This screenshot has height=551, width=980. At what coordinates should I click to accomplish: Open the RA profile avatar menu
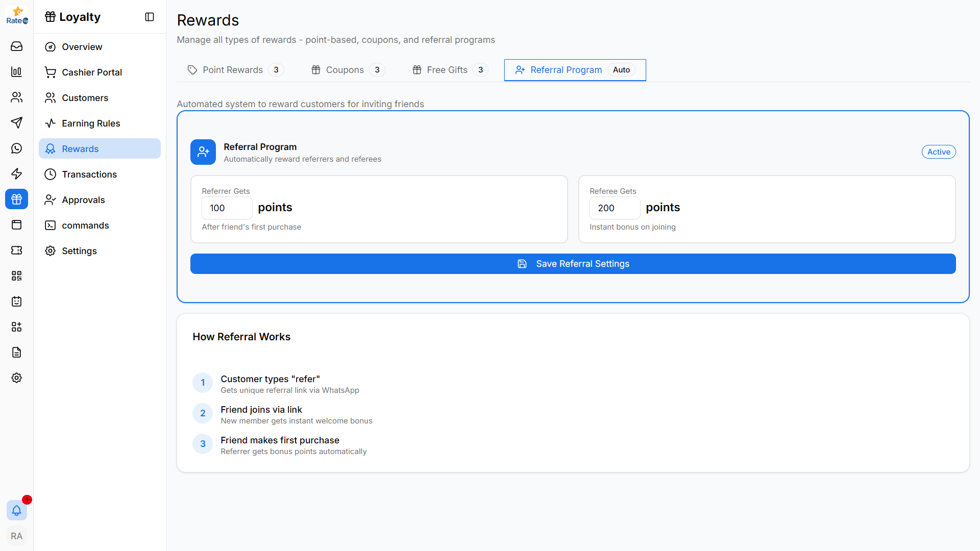coord(16,536)
